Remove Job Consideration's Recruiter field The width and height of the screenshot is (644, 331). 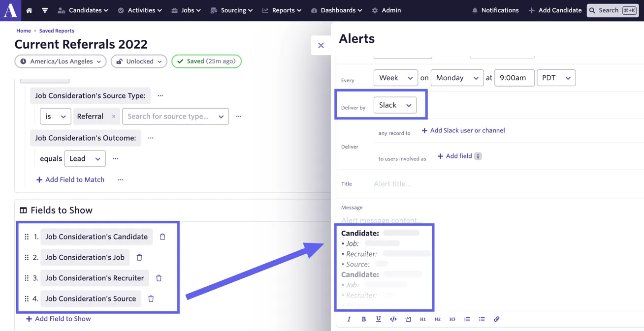pyautogui.click(x=159, y=278)
